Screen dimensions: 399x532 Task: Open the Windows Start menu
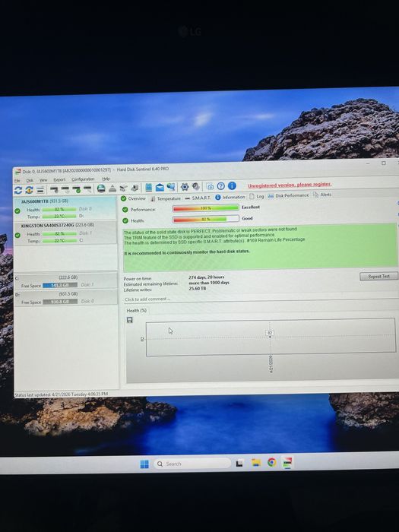144,464
